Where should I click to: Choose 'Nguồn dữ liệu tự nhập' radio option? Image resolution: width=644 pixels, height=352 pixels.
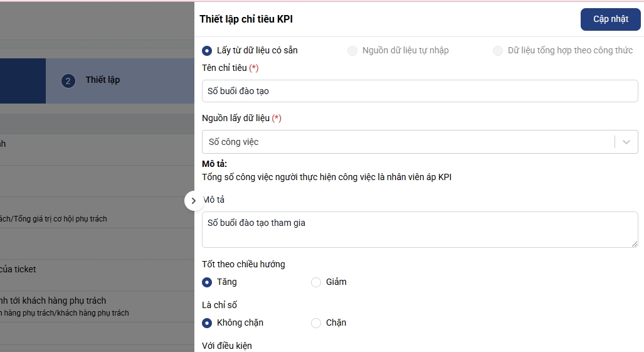pyautogui.click(x=352, y=50)
